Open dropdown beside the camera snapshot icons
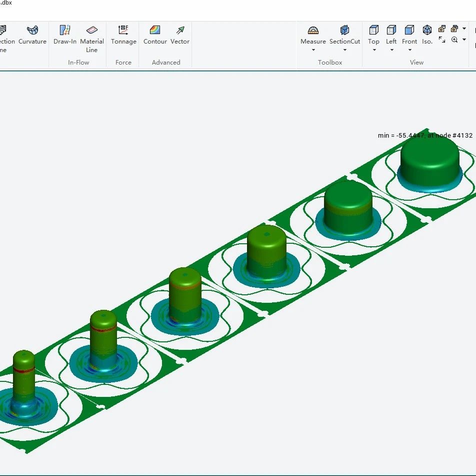Viewport: 476px width, 476px height. [x=464, y=29]
